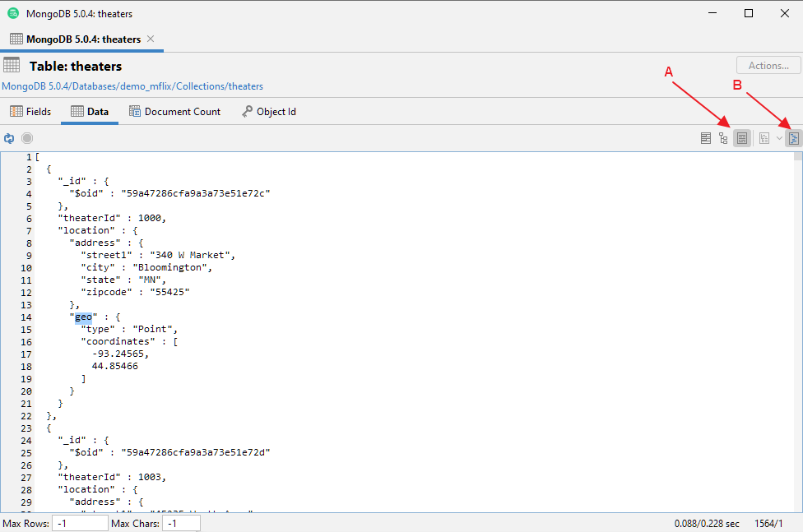
Task: Click the Document Count tab icon
Action: [x=137, y=111]
